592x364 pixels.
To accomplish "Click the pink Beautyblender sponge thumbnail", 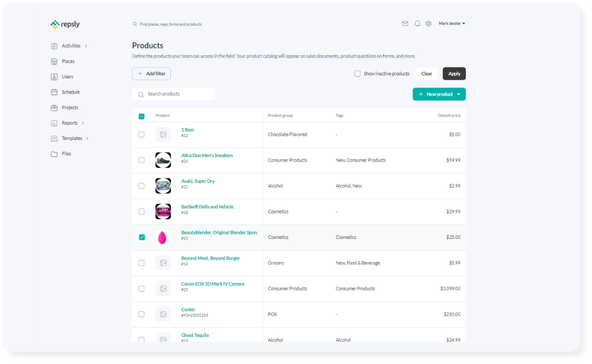I will coord(163,237).
